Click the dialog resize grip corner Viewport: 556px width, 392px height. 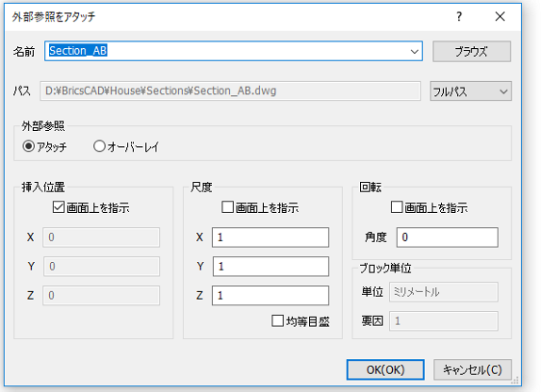(515, 381)
